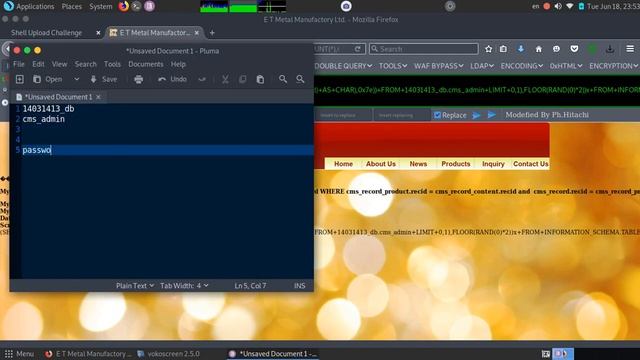The width and height of the screenshot is (640, 360).
Task: Click the INS insert mode indicator
Action: pos(300,286)
